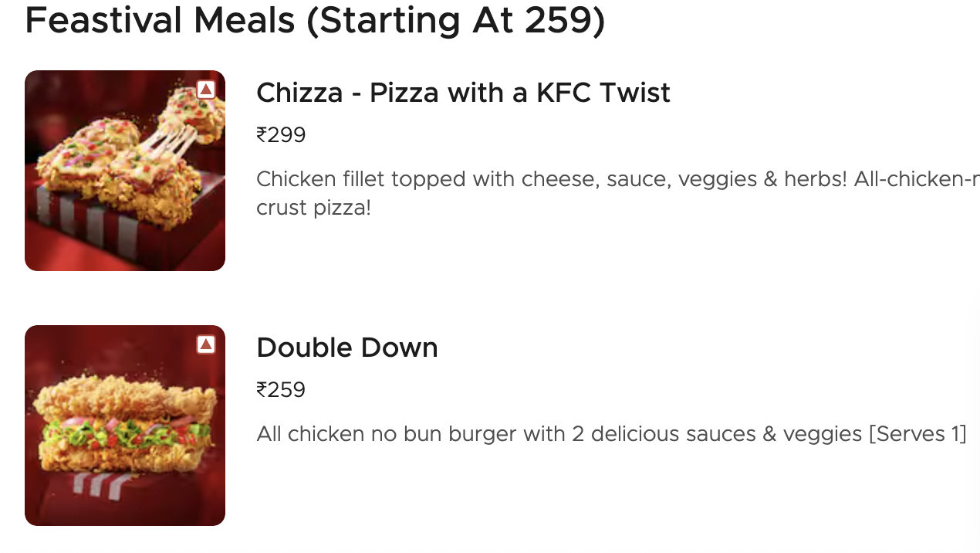Click the ₹299 price of Chizza

point(282,135)
